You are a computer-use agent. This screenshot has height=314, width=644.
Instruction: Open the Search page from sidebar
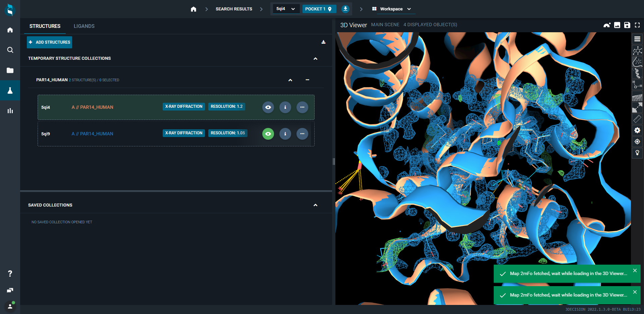(x=10, y=50)
